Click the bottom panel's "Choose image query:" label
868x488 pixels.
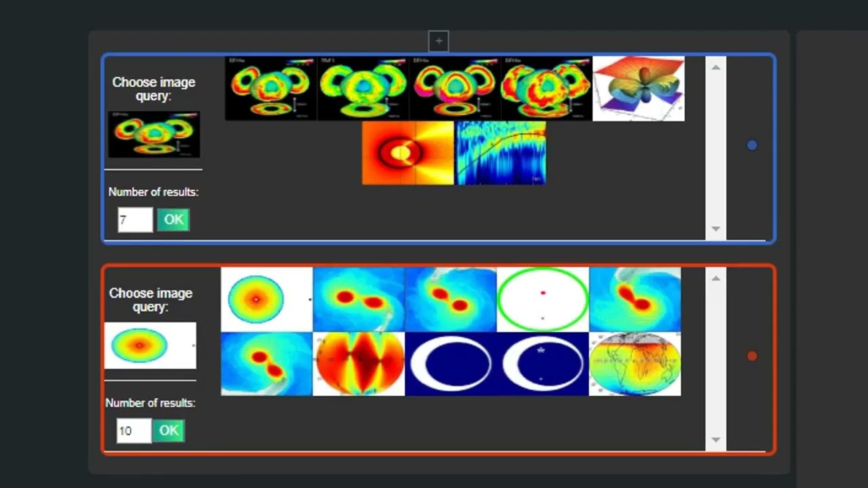pyautogui.click(x=151, y=300)
